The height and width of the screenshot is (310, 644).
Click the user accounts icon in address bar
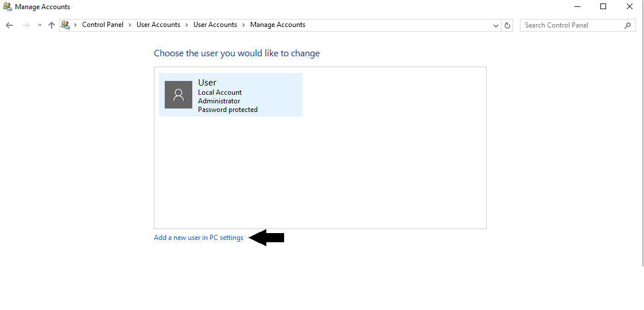65,25
